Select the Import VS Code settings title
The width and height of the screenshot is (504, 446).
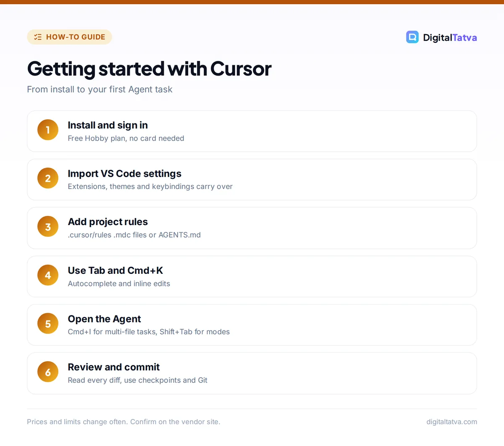point(125,173)
